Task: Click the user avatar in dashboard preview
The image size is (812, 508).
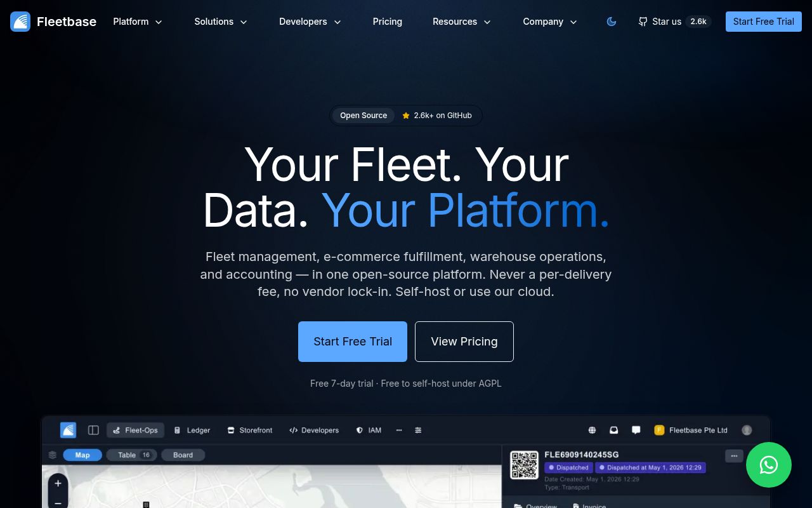Action: [x=747, y=430]
